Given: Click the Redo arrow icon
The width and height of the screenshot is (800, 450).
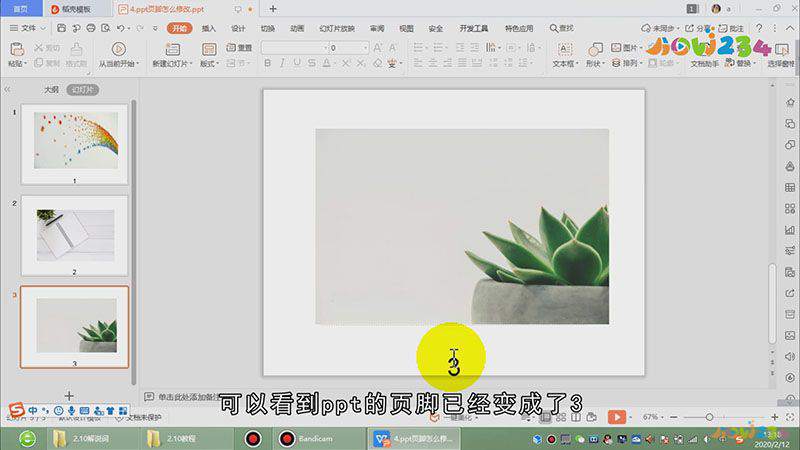Looking at the screenshot, I should coord(140,28).
